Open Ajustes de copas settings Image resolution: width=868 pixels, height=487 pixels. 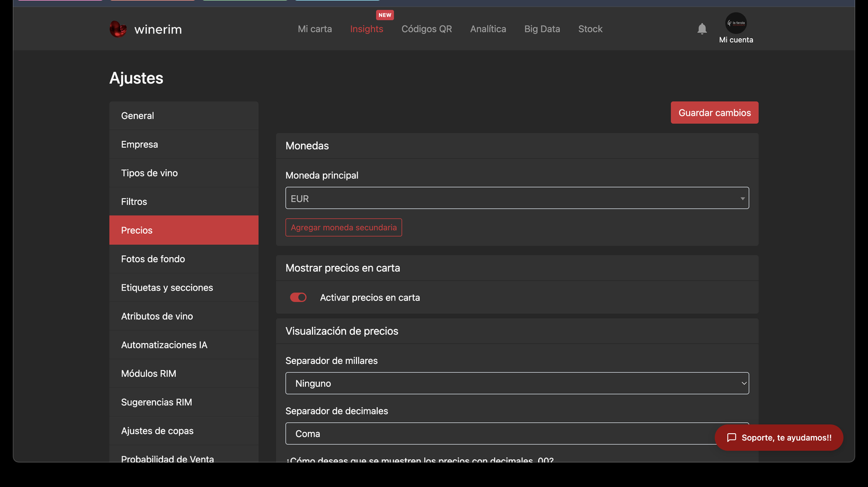(x=184, y=431)
